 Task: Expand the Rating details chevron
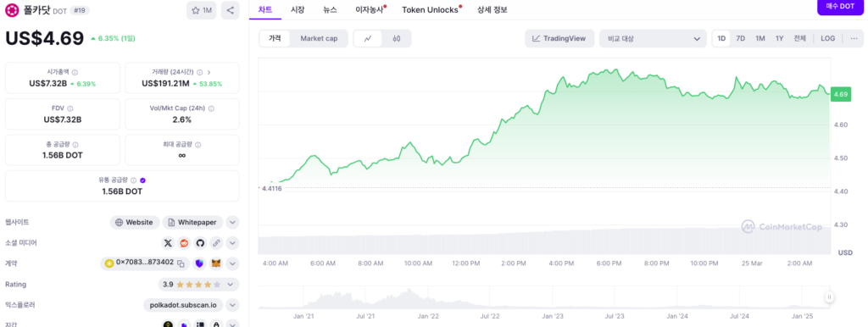point(233,285)
